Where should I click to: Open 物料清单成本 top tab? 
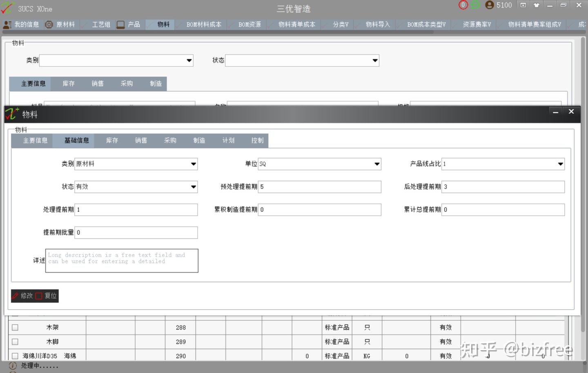coord(294,24)
